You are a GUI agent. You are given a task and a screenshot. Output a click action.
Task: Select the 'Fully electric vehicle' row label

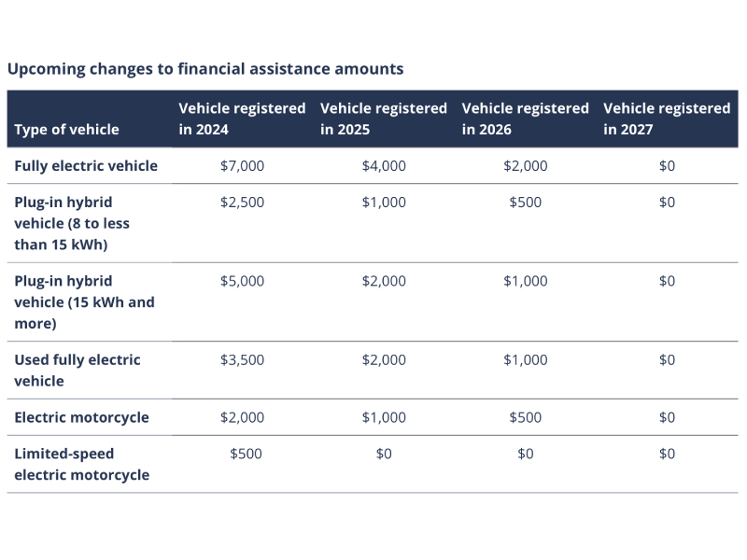(86, 166)
